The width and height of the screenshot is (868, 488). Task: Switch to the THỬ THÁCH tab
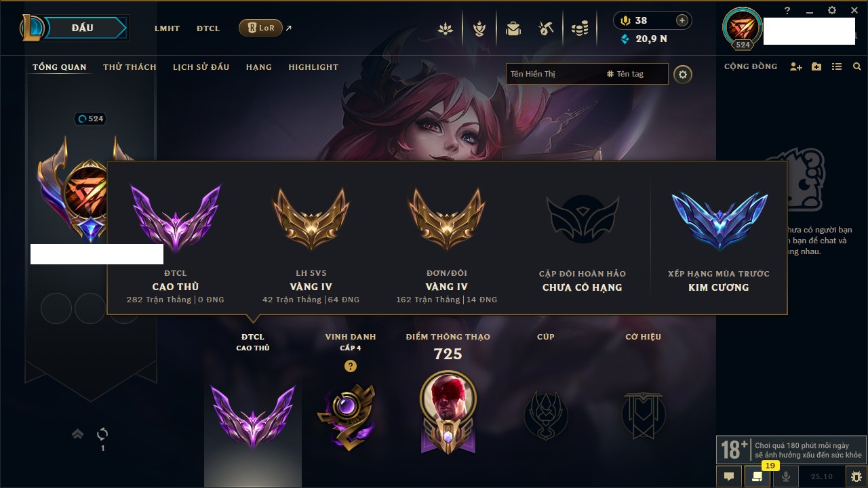(x=130, y=67)
